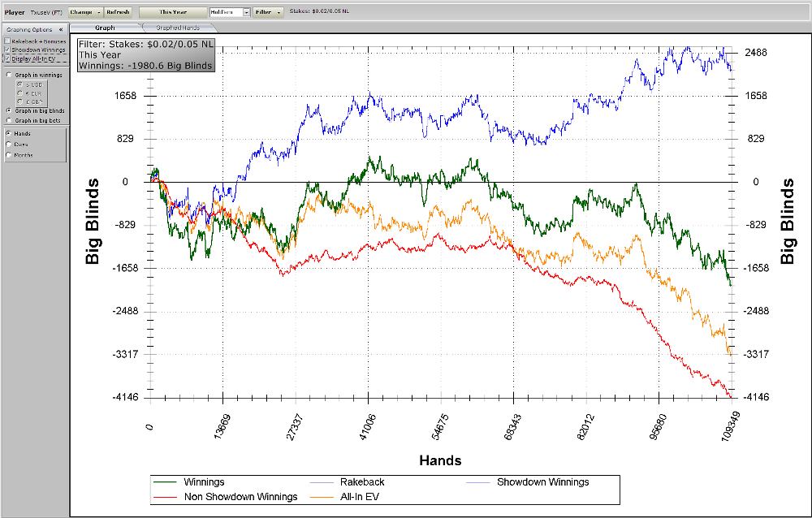Viewport: 812px width, 518px height.
Task: Click the red Non Showdown Winnings legend swatch
Action: point(166,496)
